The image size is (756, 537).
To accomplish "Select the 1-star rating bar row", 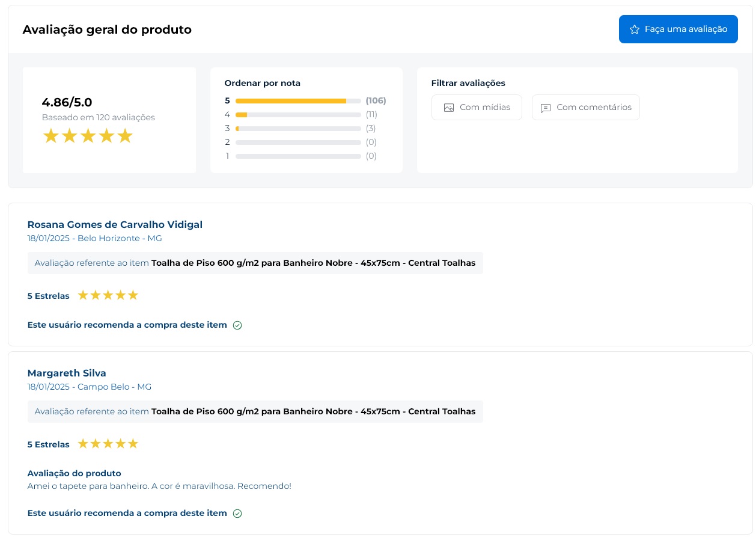I will 301,156.
